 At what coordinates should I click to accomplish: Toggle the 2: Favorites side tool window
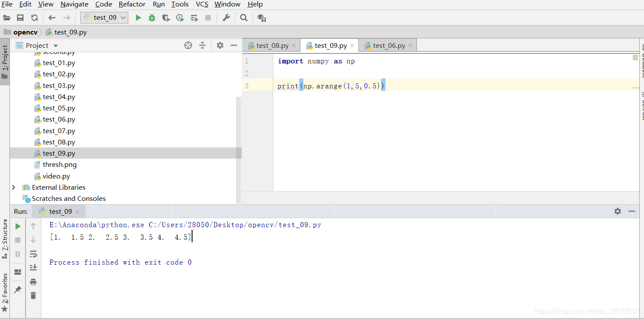coord(5,293)
